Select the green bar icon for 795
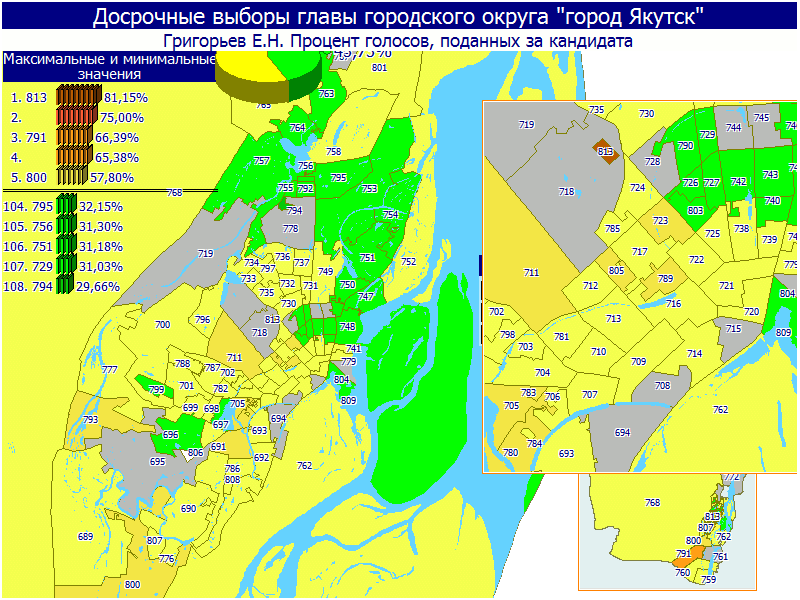The height and width of the screenshot is (600, 800). coord(67,206)
